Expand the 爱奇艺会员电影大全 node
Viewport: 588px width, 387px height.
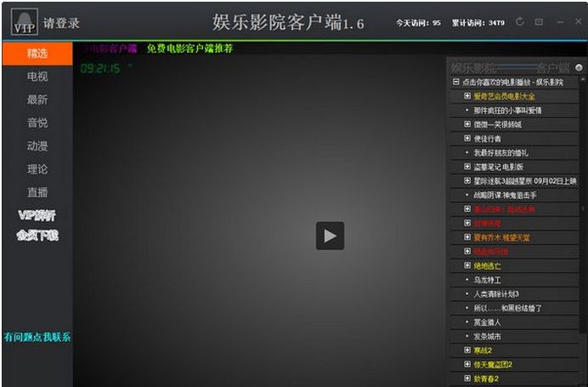[x=467, y=96]
